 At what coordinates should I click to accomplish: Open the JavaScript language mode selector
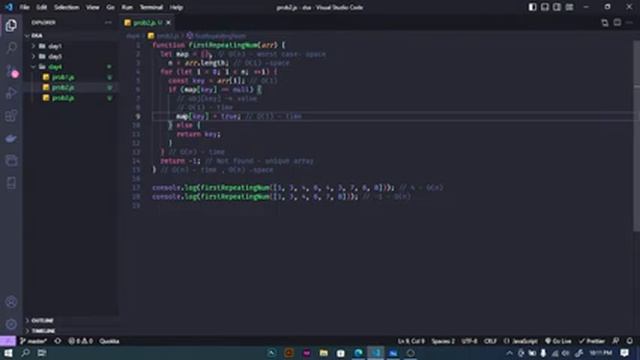tap(521, 341)
